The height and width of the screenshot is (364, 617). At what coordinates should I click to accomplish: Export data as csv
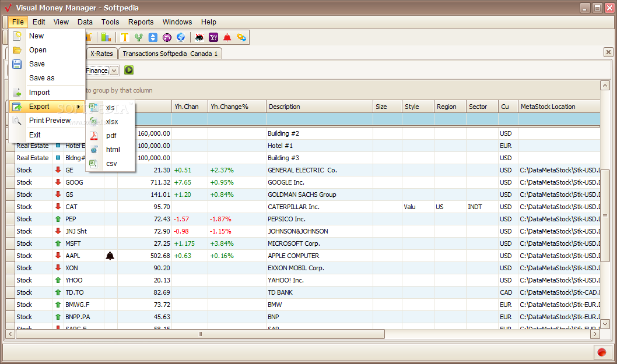point(110,164)
